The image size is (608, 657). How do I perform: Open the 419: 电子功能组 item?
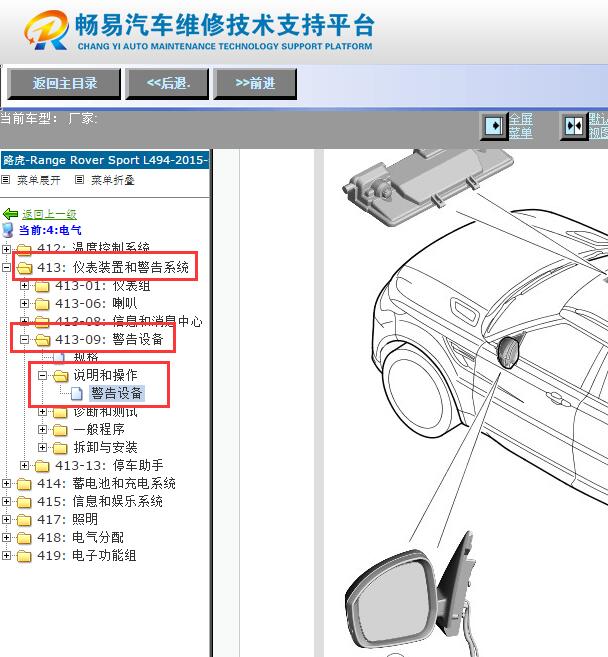click(x=86, y=555)
